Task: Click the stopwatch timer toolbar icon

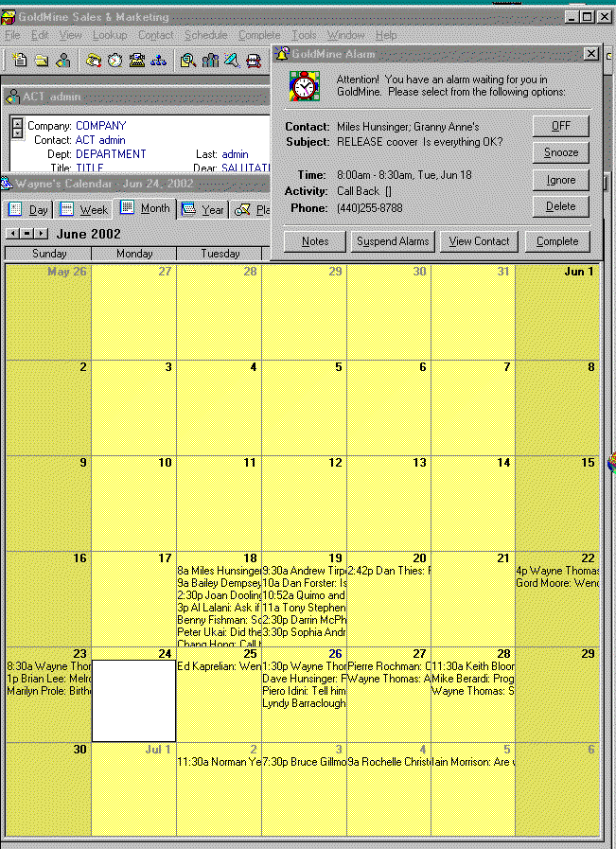Action: coord(114,60)
